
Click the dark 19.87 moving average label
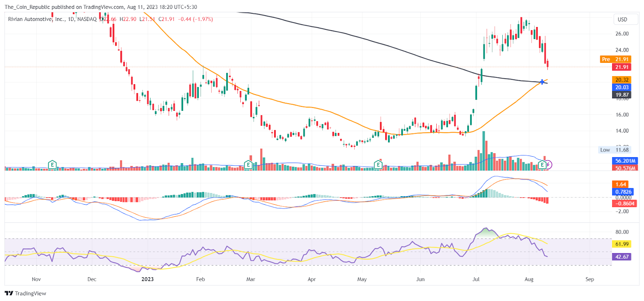622,95
